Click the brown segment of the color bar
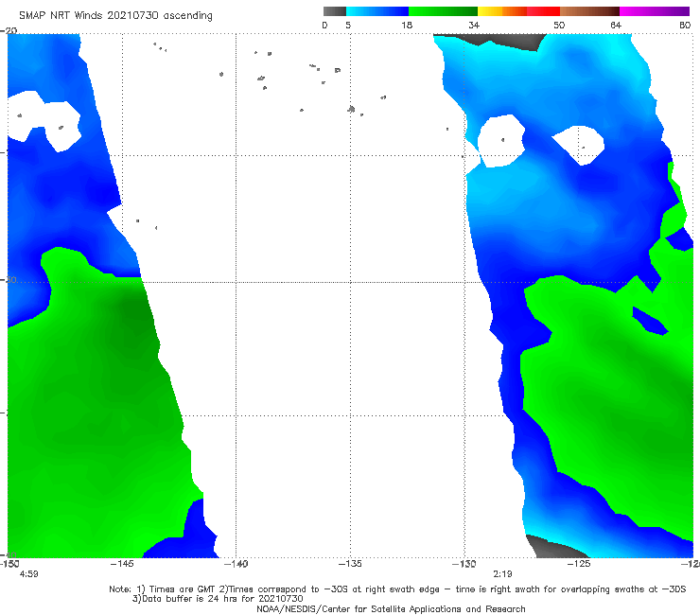Viewport: 700px width, 615px height. click(589, 11)
